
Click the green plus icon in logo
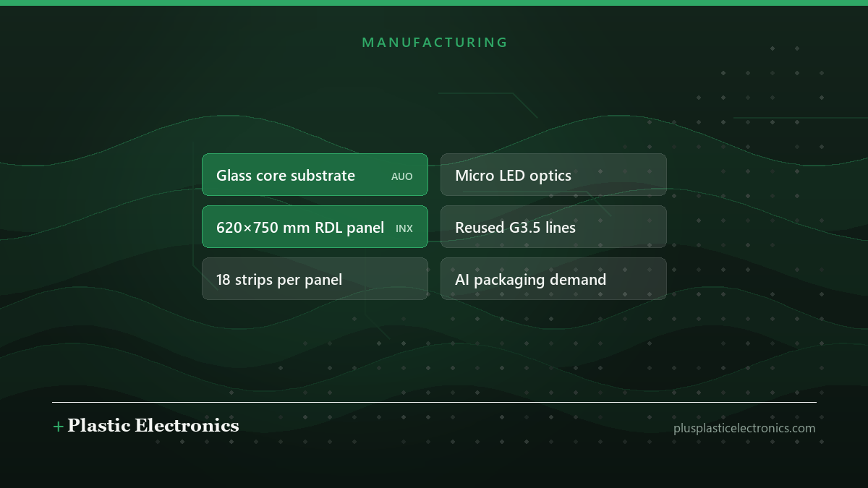[x=58, y=427]
